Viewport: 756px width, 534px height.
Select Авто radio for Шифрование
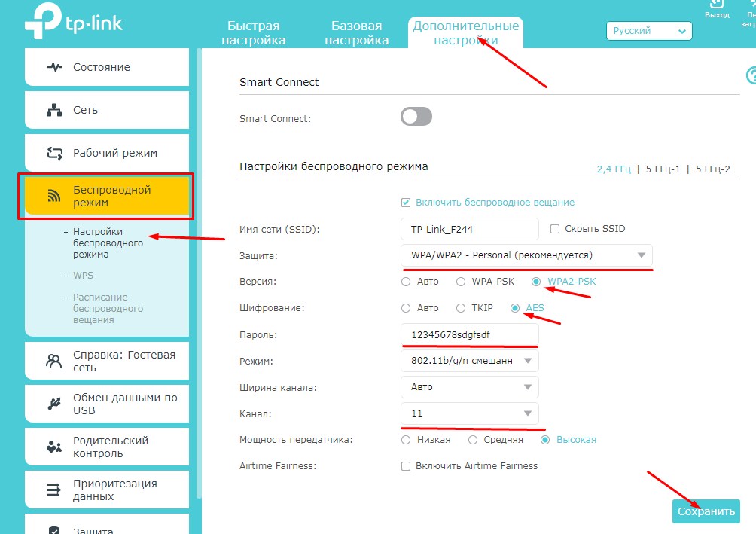[x=406, y=308]
